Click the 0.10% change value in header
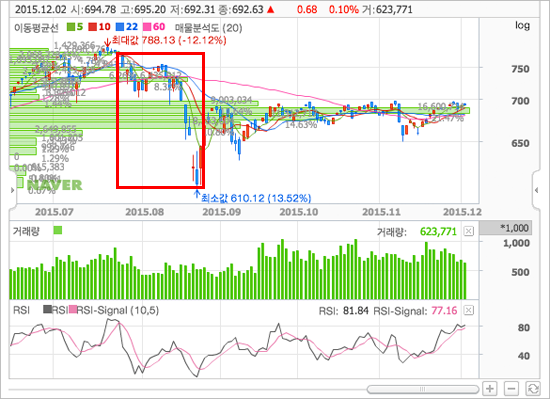 point(344,9)
